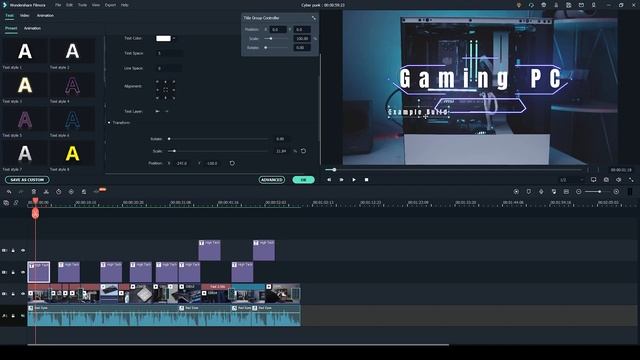640x360 pixels.
Task: Click the white Text Color swatch
Action: click(163, 38)
